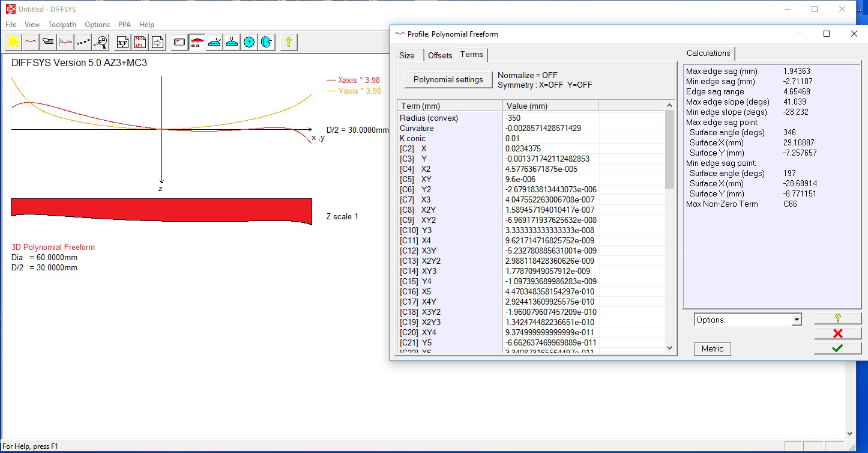
Task: Click the cyan lens with angled tool icon
Action: pos(214,42)
